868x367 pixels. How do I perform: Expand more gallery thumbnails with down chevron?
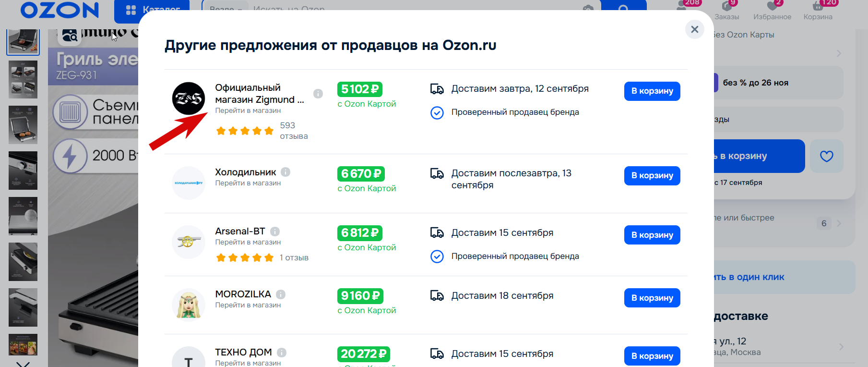tap(23, 364)
